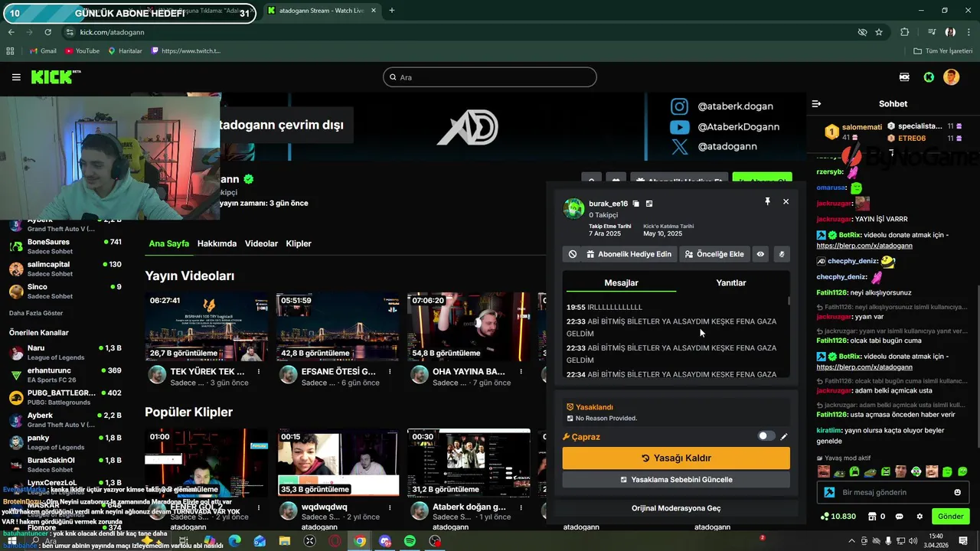The image size is (980, 551).
Task: Focus the Ara search field
Action: (x=490, y=77)
